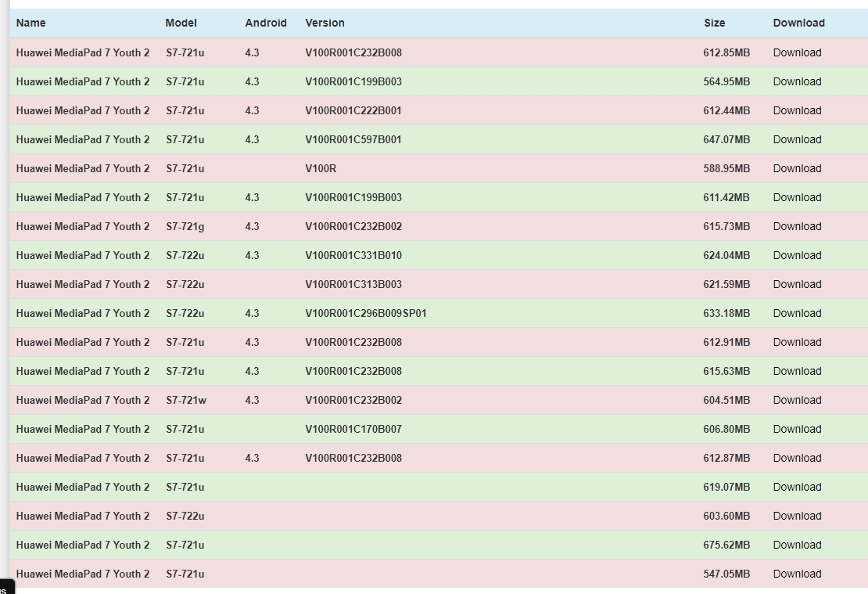This screenshot has width=868, height=594.
Task: Click the S7-722u model in the 624.04MB row
Action: (185, 255)
